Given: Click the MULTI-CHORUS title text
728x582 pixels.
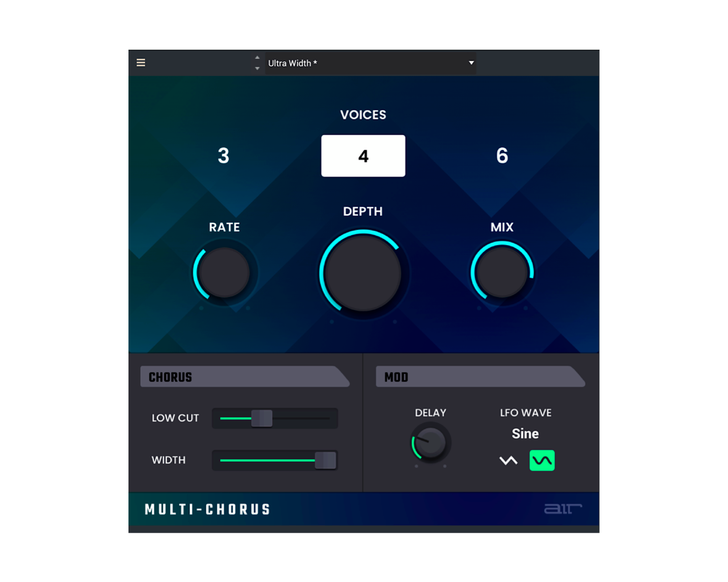Looking at the screenshot, I should 207,510.
